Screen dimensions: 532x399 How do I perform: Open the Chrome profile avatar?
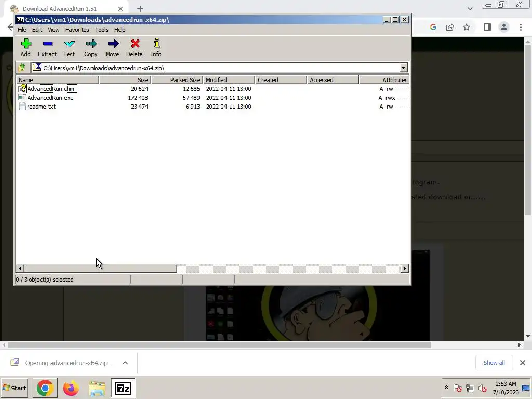pos(504,27)
